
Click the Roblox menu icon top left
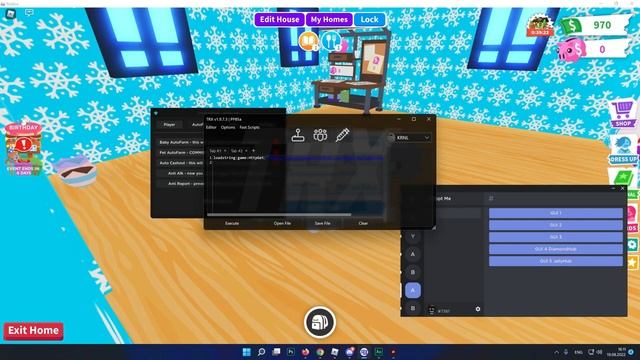11,14
